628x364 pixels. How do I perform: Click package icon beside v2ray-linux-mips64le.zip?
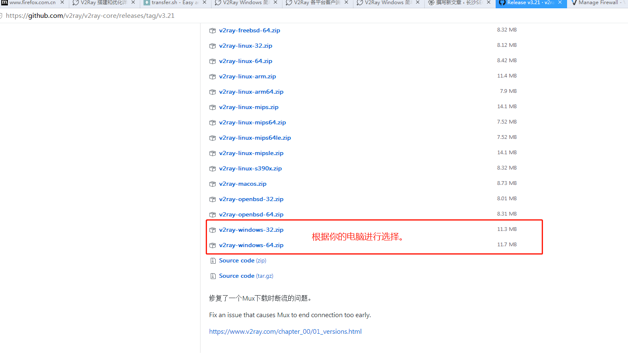(x=212, y=138)
